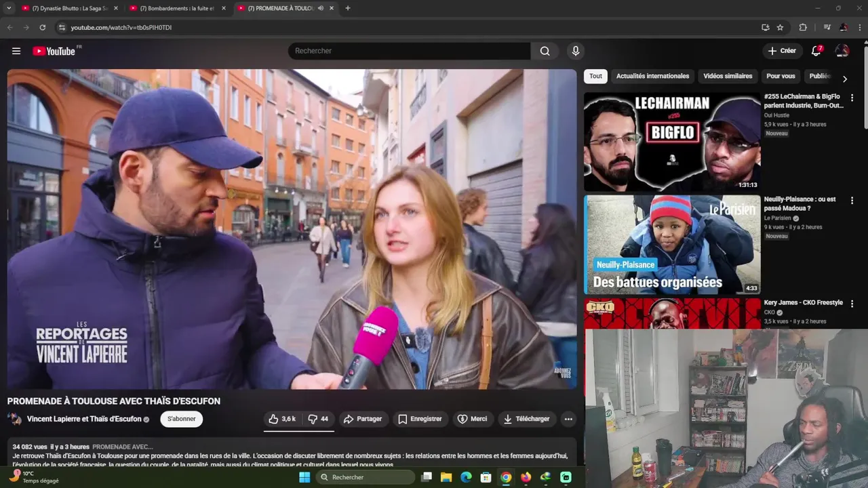
Task: Open the tab search dropdown arrow
Action: (x=9, y=8)
